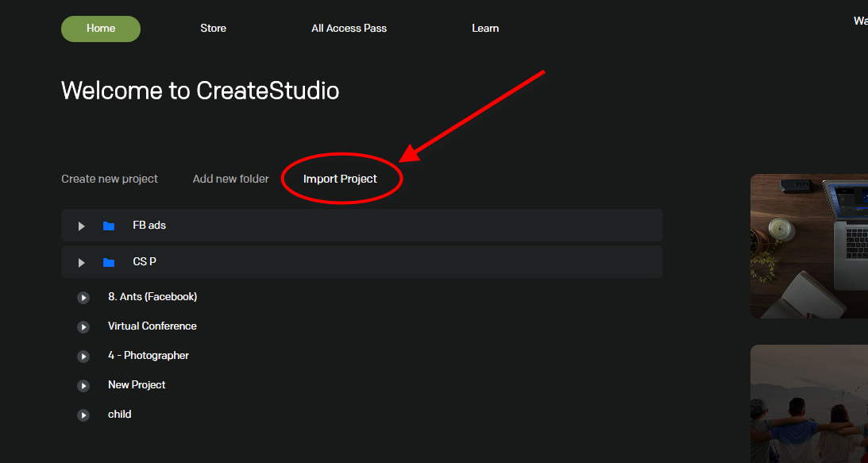
Task: Open the laptop desk thumbnail
Action: (808, 246)
